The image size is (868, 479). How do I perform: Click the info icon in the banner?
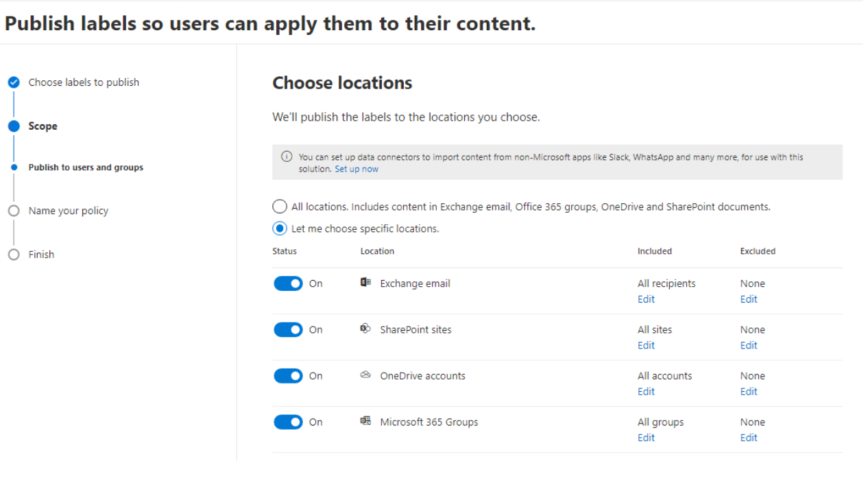(287, 157)
